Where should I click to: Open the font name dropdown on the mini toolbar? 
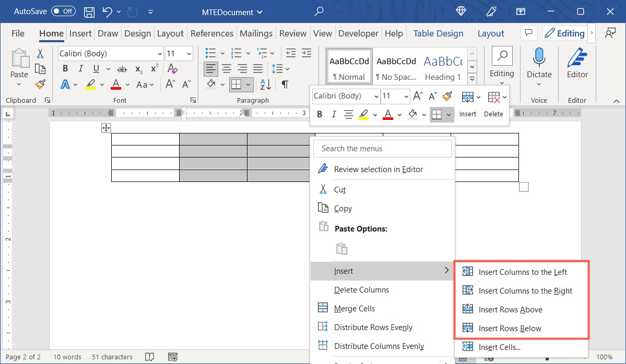[x=377, y=96]
